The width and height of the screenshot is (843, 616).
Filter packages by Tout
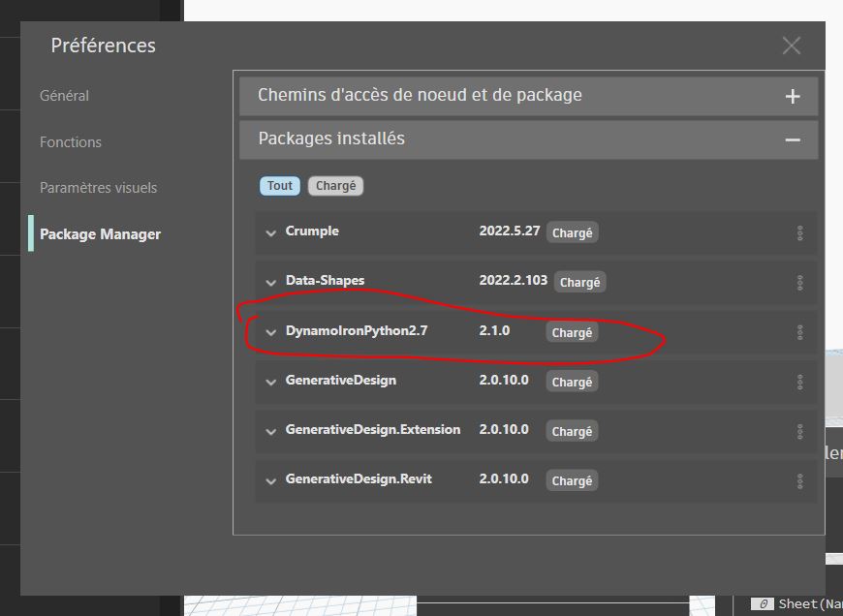[x=280, y=185]
